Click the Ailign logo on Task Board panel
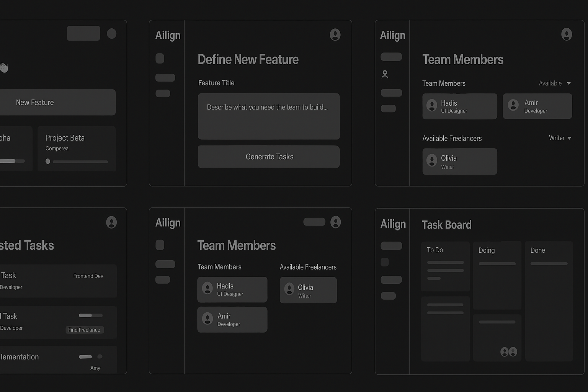The width and height of the screenshot is (588, 392). (393, 224)
